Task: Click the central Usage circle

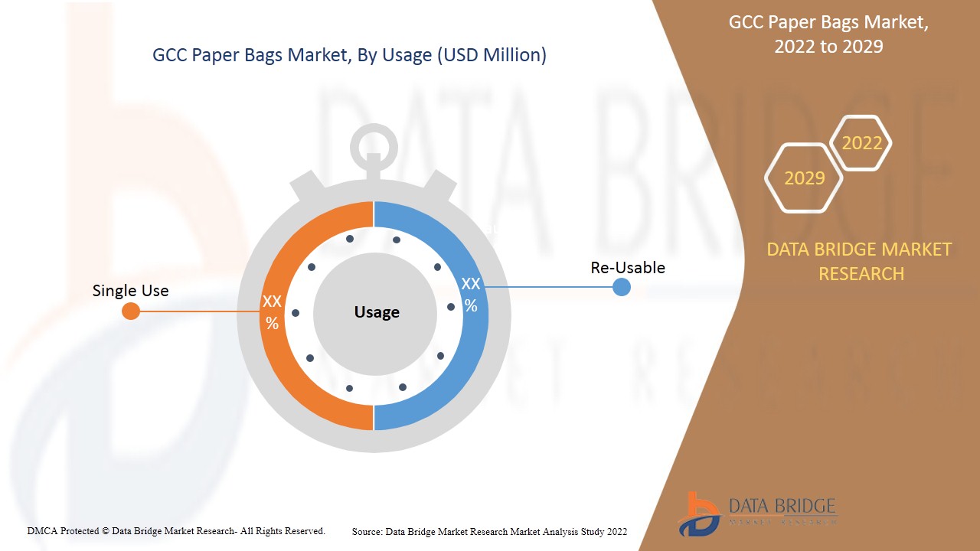Action: [x=376, y=312]
